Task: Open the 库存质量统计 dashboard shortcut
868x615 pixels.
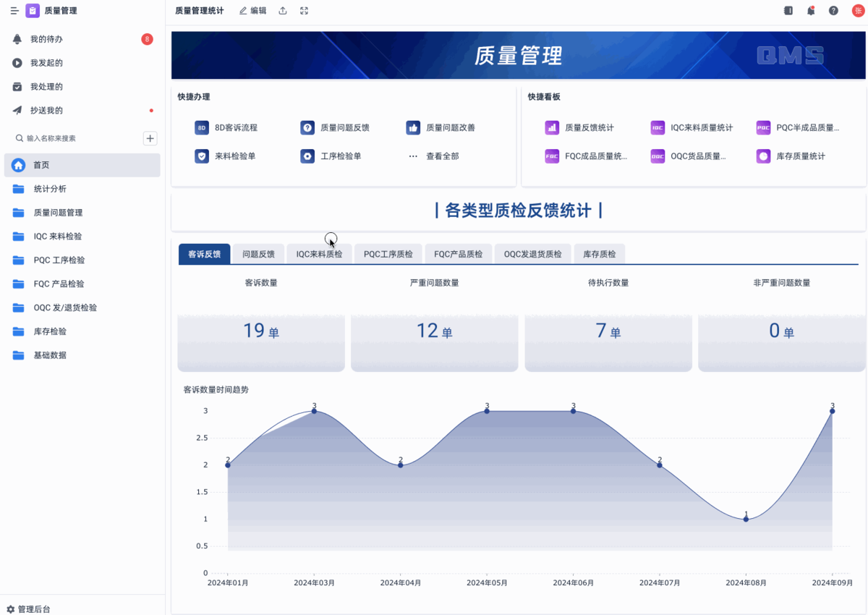Action: click(791, 156)
